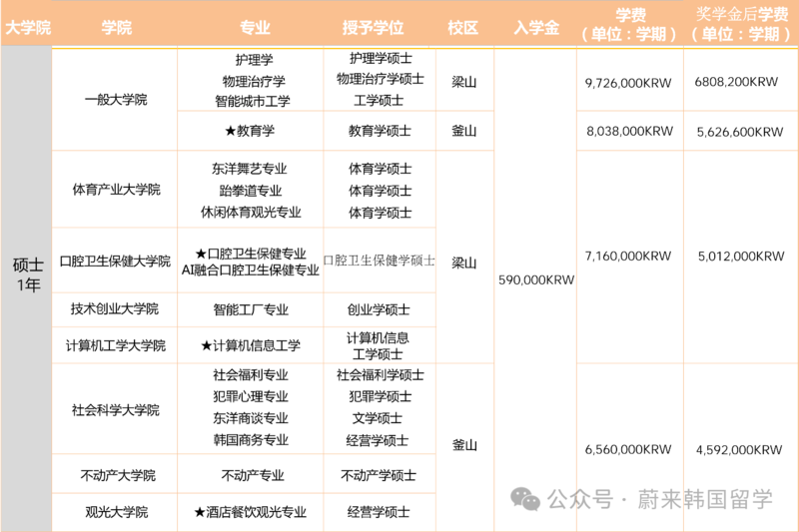Select the 一般大学院 cell
The height and width of the screenshot is (532, 799).
(115, 99)
